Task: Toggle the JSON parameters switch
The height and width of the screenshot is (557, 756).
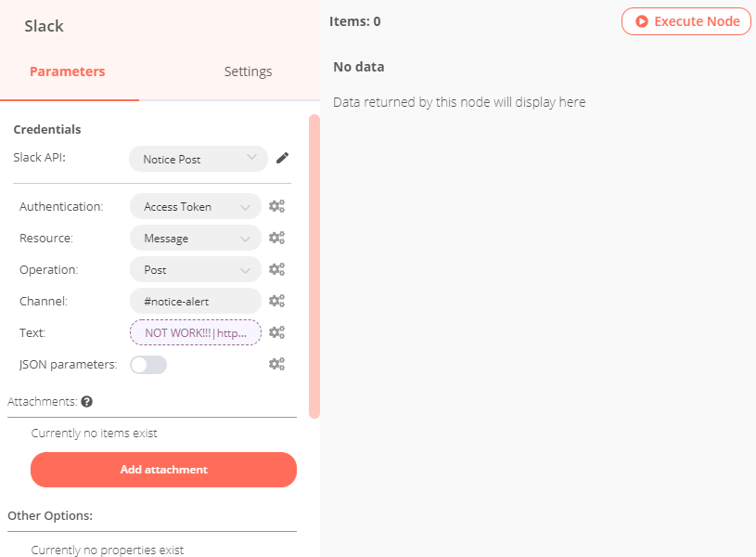Action: pos(148,365)
